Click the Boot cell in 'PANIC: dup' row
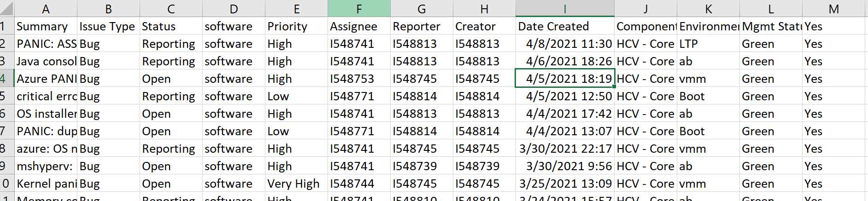This screenshot has height=201, width=868. 708,131
